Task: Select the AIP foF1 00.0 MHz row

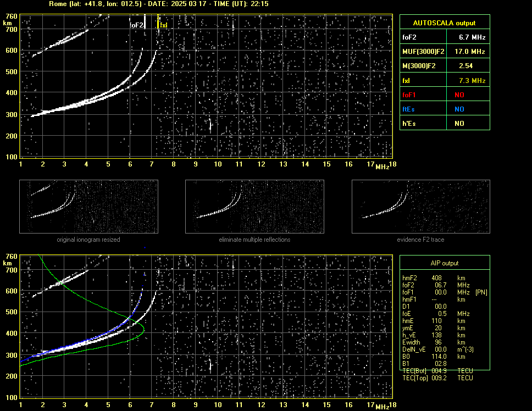Action: click(x=445, y=292)
